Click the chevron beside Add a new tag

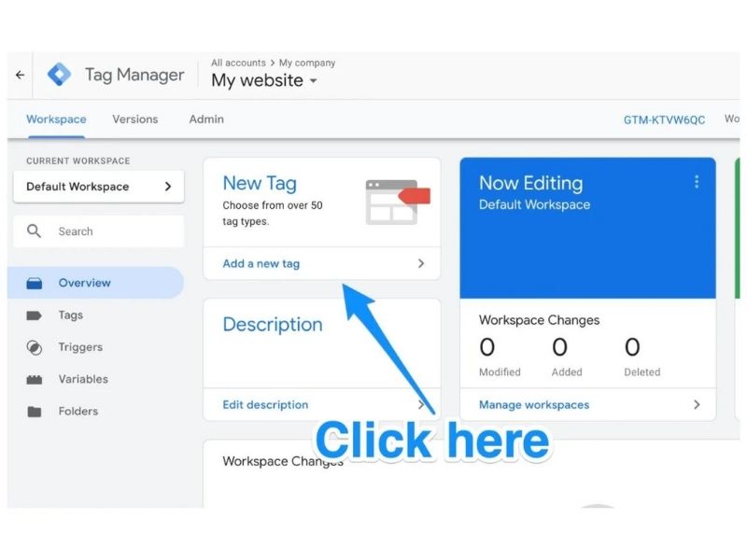[421, 263]
